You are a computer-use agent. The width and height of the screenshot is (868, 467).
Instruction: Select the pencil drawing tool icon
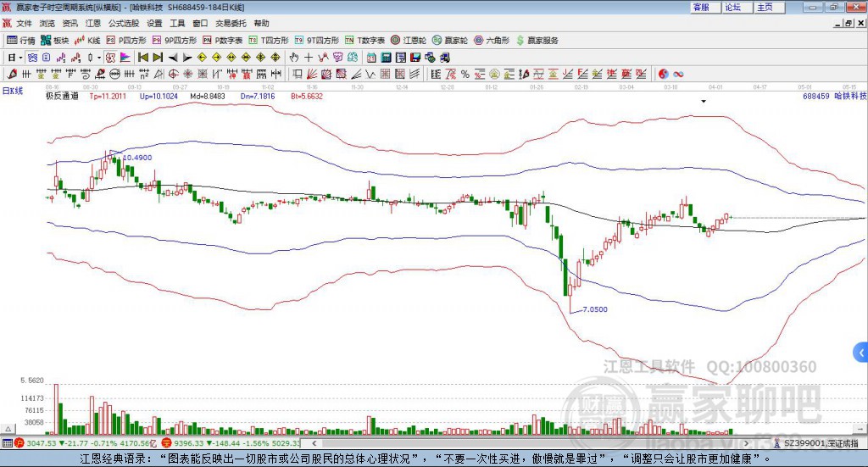click(x=12, y=74)
